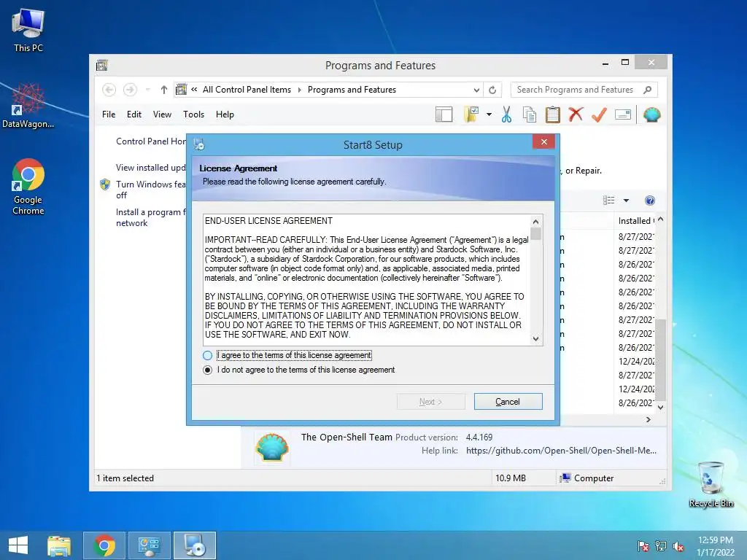Click the Up one level arrow
This screenshot has height=560, width=747.
(164, 90)
